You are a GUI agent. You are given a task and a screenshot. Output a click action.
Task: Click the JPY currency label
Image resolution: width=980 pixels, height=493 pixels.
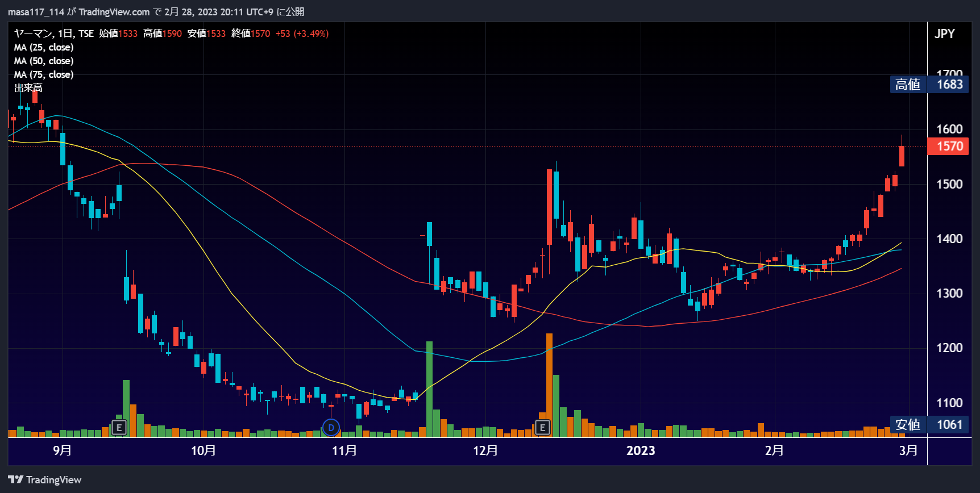(x=945, y=34)
